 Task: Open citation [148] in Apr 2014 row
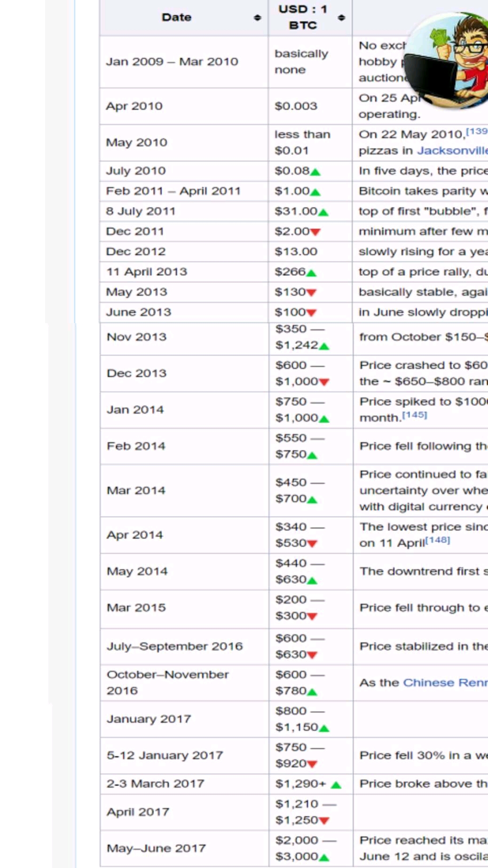(x=438, y=540)
